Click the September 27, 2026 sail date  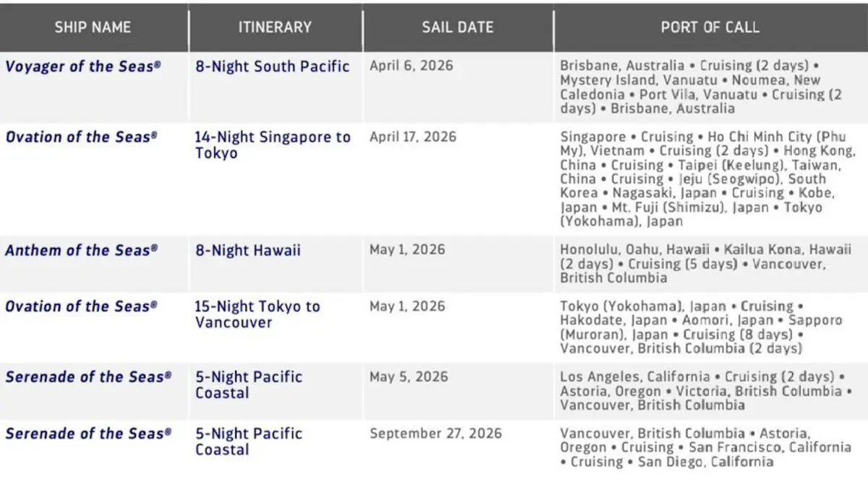[435, 434]
